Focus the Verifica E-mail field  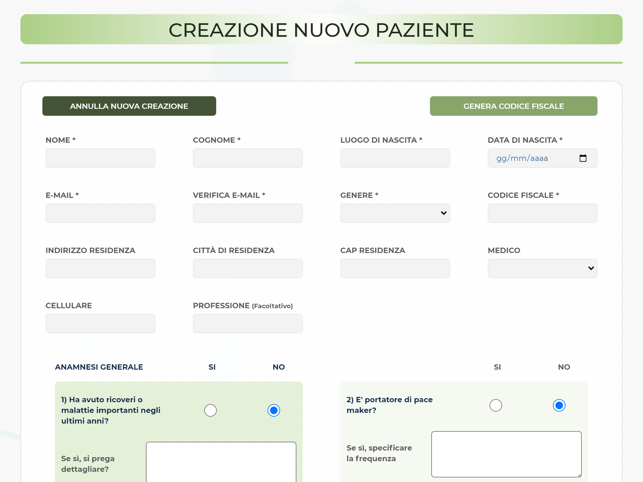click(x=248, y=213)
